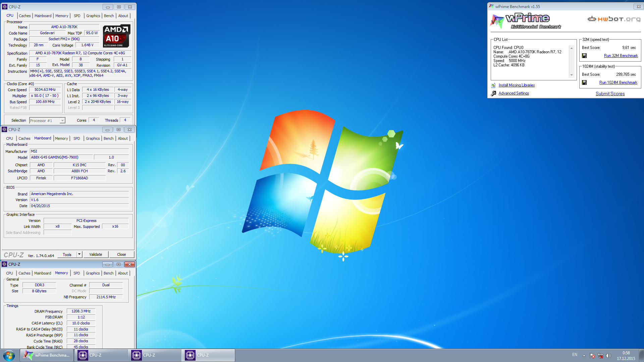Close the CPU-Z Memory window
Screen dimensions: 644x362
tap(129, 264)
